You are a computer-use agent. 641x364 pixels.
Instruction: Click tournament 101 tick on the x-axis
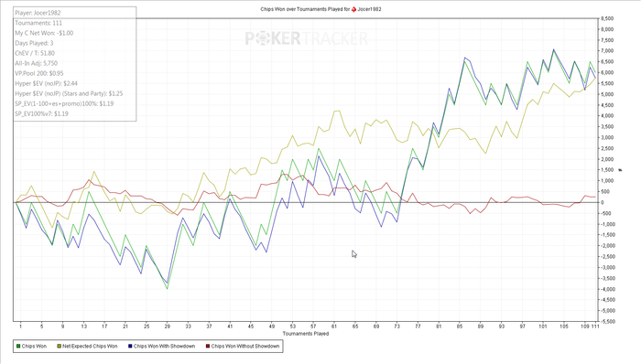pos(543,327)
